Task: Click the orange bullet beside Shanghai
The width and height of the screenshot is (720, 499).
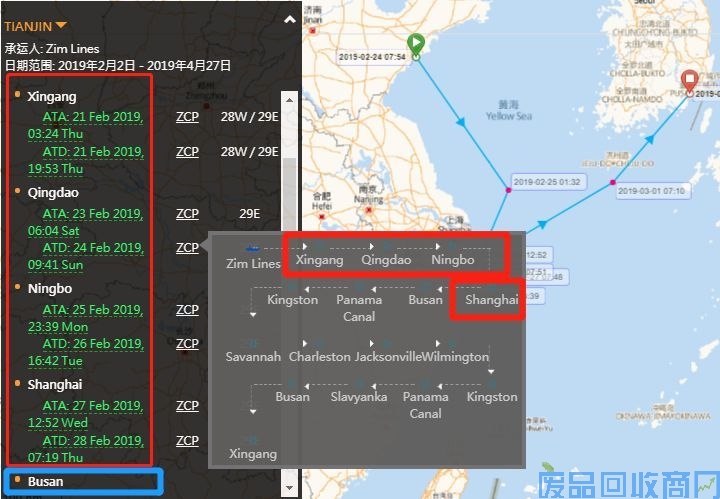Action: [17, 384]
